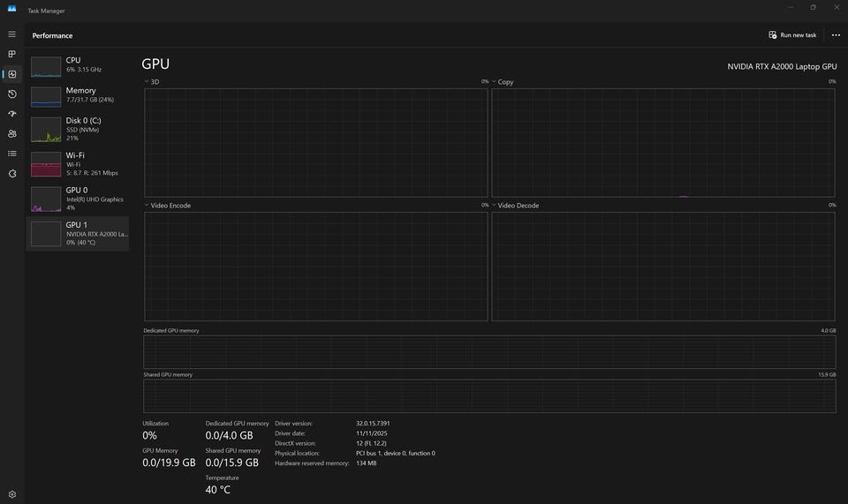Open Task Manager settings gear
The height and width of the screenshot is (504, 848).
point(11,494)
